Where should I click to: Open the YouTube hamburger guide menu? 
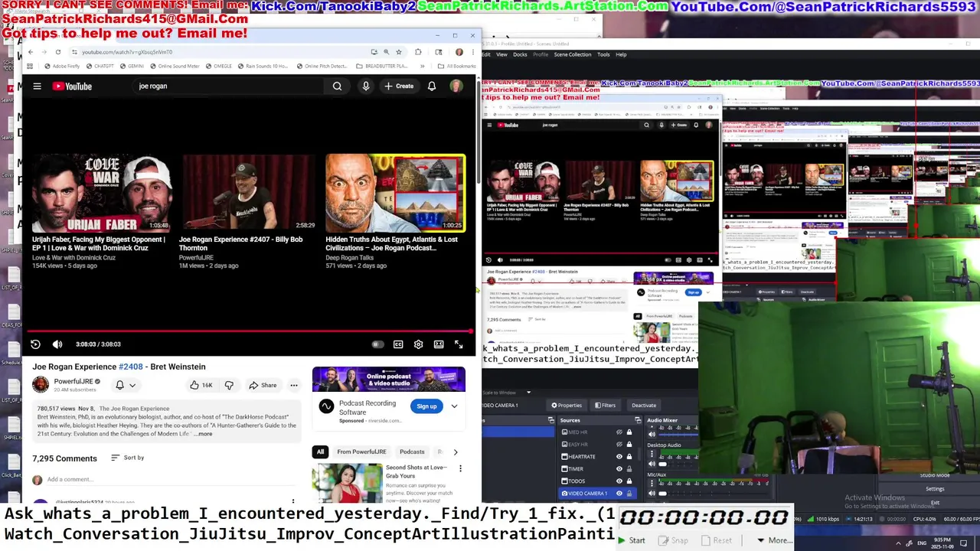pyautogui.click(x=37, y=86)
